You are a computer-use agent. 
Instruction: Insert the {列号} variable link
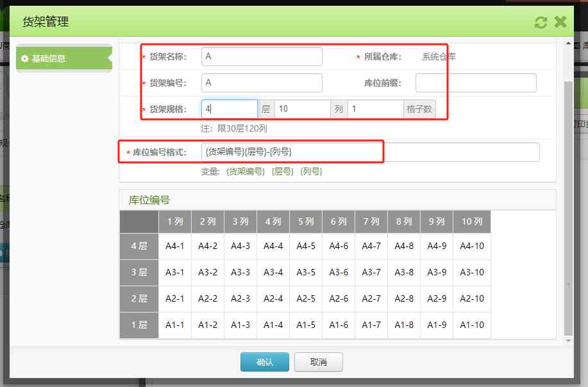pyautogui.click(x=311, y=171)
